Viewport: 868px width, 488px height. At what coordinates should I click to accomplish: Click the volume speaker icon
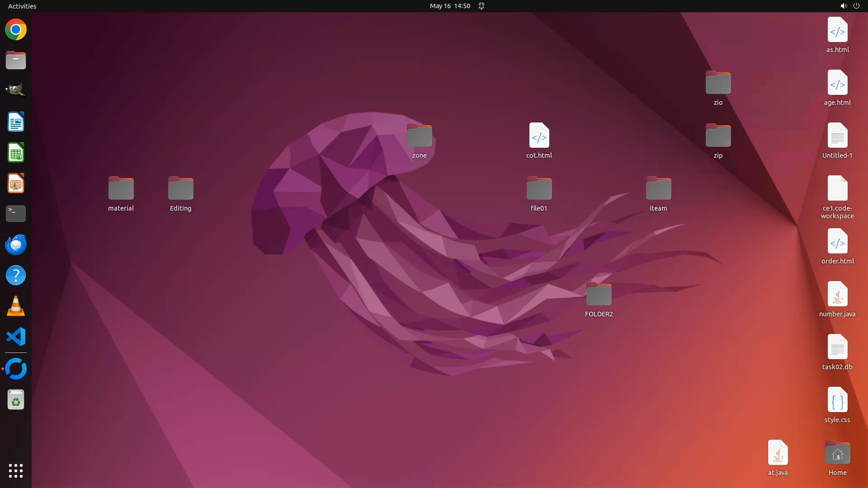843,6
